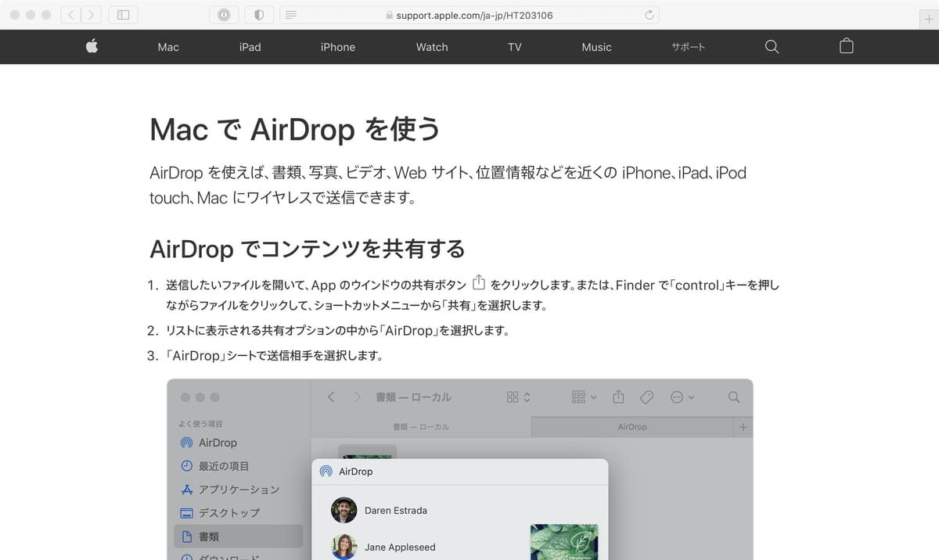Click Finder back chevron in the screenshot image

point(331,397)
